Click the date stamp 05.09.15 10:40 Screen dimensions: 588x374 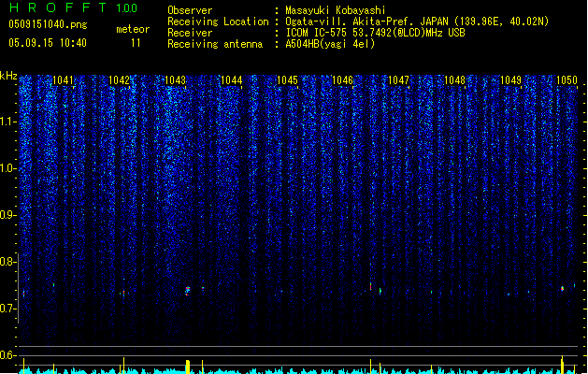[x=48, y=43]
